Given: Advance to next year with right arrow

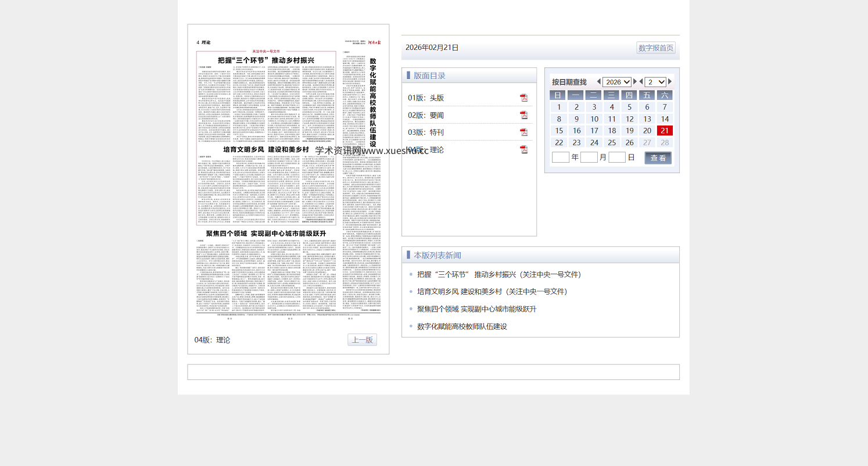Looking at the screenshot, I should click(x=635, y=82).
